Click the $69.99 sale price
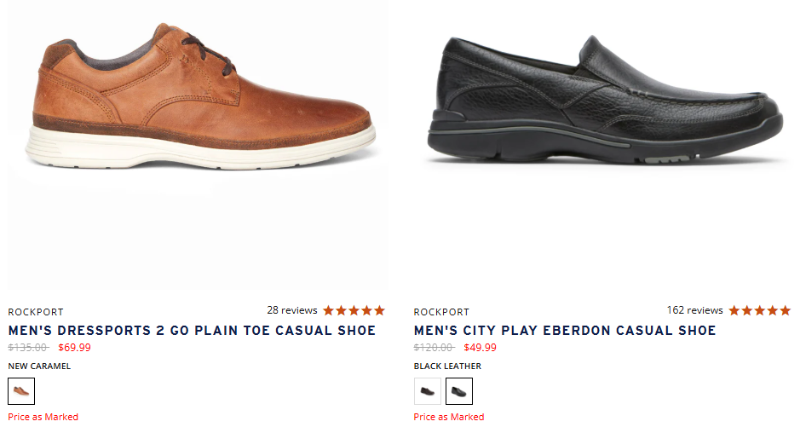Screen dimensions: 800x433 (x=74, y=348)
